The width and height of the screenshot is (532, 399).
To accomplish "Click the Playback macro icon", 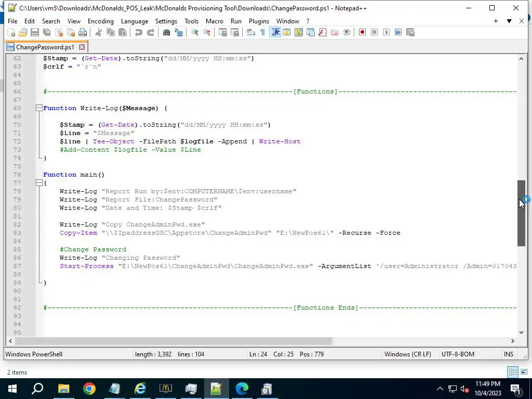I will [x=386, y=32].
